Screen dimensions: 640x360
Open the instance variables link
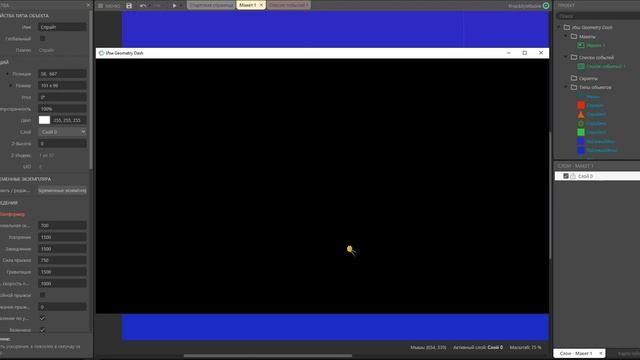click(62, 191)
